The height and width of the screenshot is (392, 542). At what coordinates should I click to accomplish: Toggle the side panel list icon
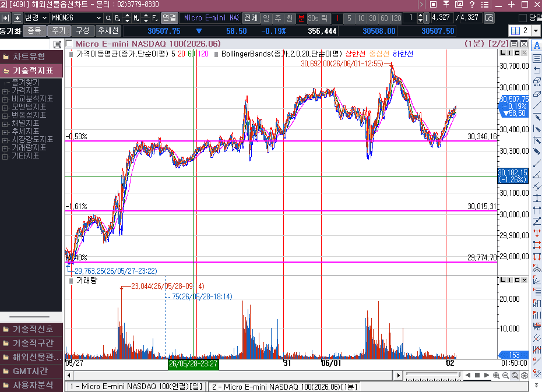57,44
